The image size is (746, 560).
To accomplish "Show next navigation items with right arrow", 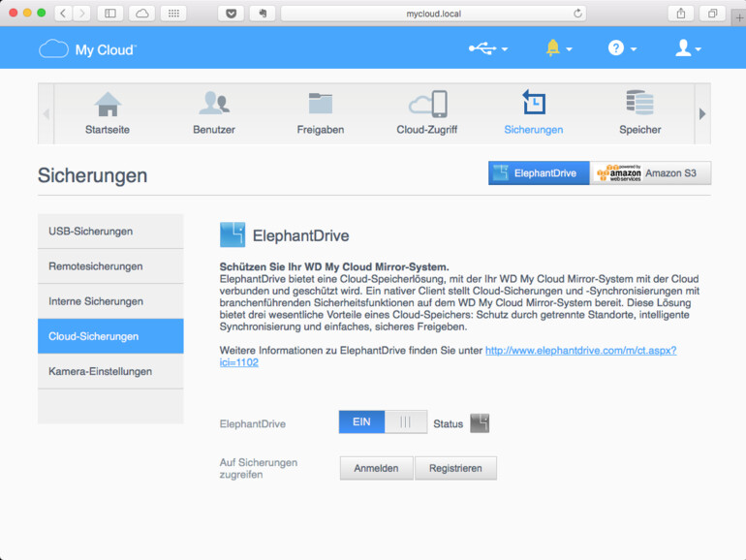I will click(x=702, y=113).
